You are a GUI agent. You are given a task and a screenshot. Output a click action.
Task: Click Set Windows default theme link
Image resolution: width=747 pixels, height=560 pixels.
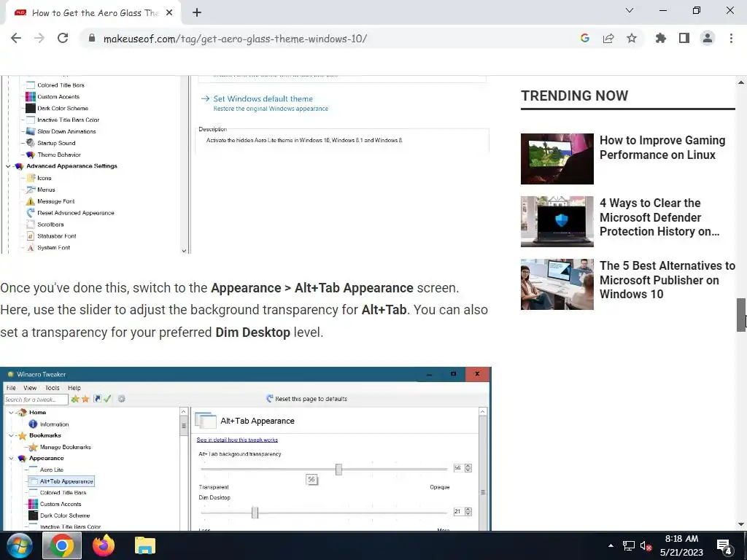pos(263,98)
